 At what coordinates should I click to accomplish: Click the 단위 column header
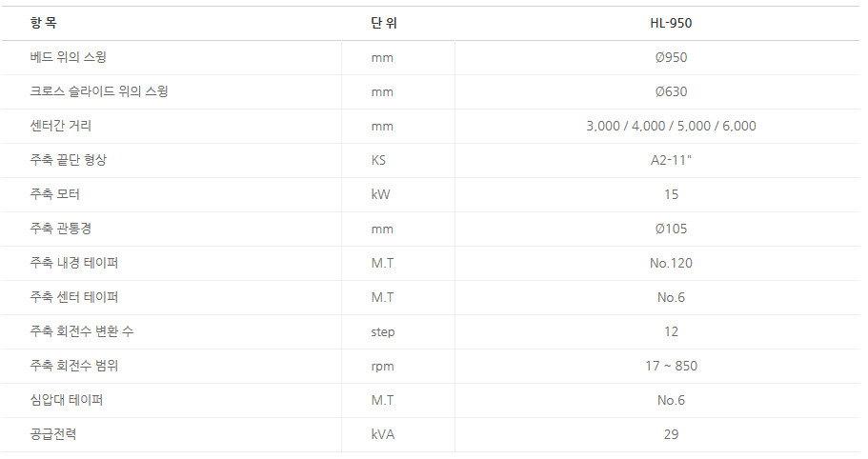click(383, 23)
